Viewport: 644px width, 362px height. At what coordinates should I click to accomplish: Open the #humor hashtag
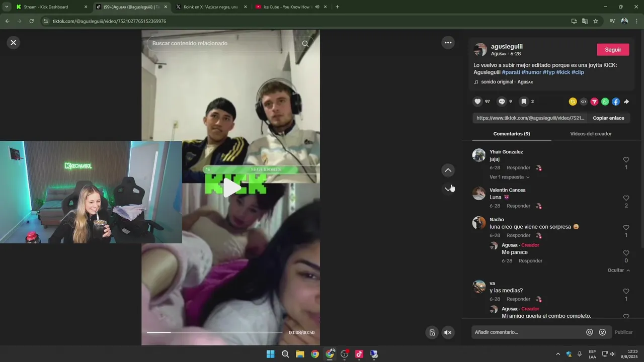(x=531, y=72)
